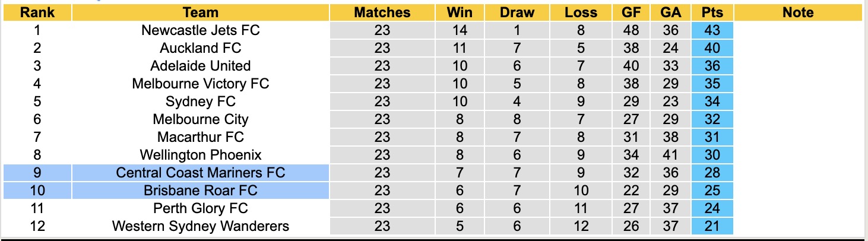Image resolution: width=868 pixels, height=241 pixels.
Task: Select the GA column header
Action: (x=670, y=12)
